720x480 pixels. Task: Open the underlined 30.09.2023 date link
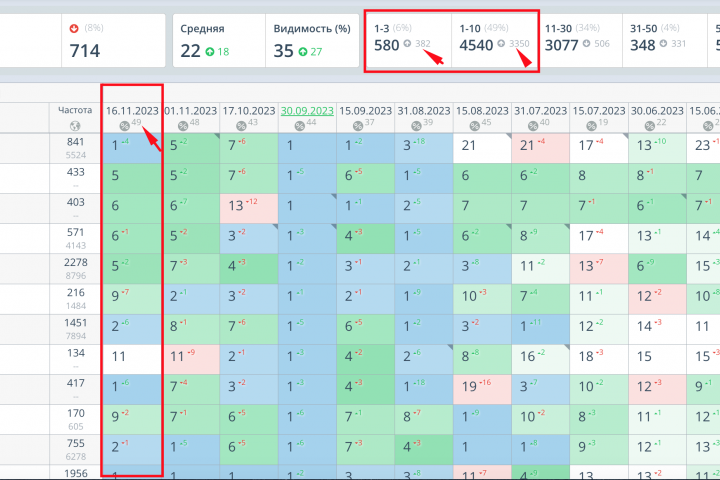click(x=307, y=111)
